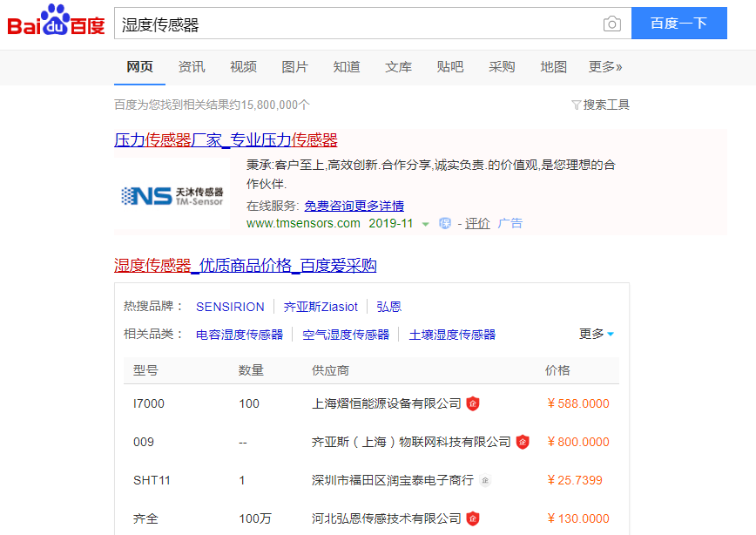756x535 pixels.
Task: Open supplier 深圳市福田区润宝泰电子商行
Action: [x=393, y=480]
